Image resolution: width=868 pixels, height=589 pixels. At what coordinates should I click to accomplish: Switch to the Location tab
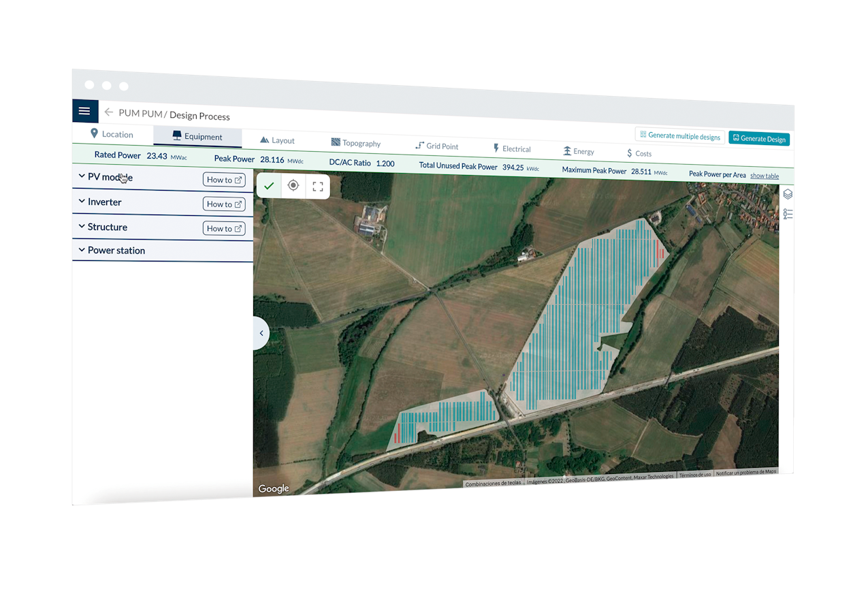(112, 134)
